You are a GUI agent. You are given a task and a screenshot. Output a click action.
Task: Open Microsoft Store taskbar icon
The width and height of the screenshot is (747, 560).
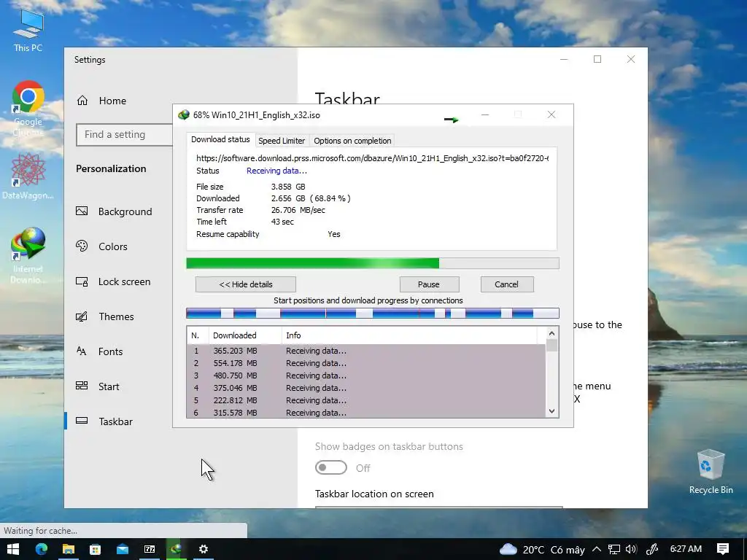96,549
